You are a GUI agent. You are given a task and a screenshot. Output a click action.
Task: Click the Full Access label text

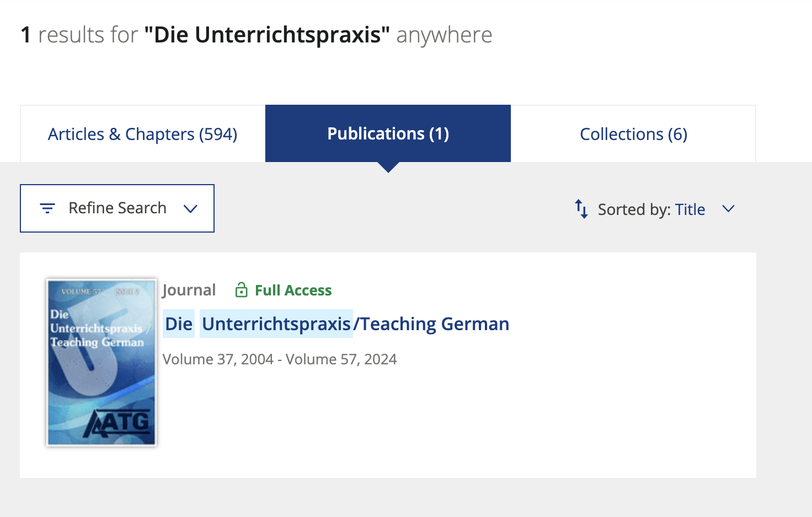click(293, 290)
